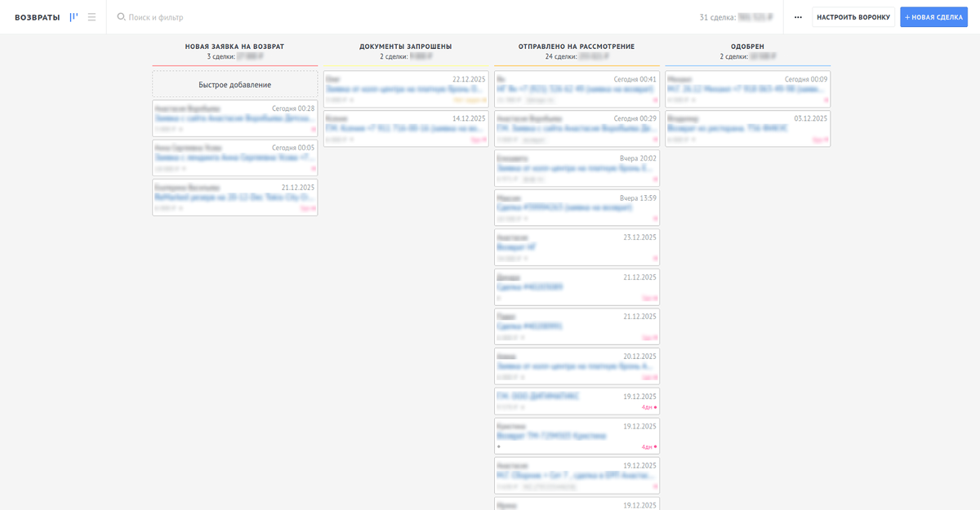Click the 'Настроить воронку' button
980x510 pixels.
[x=853, y=17]
